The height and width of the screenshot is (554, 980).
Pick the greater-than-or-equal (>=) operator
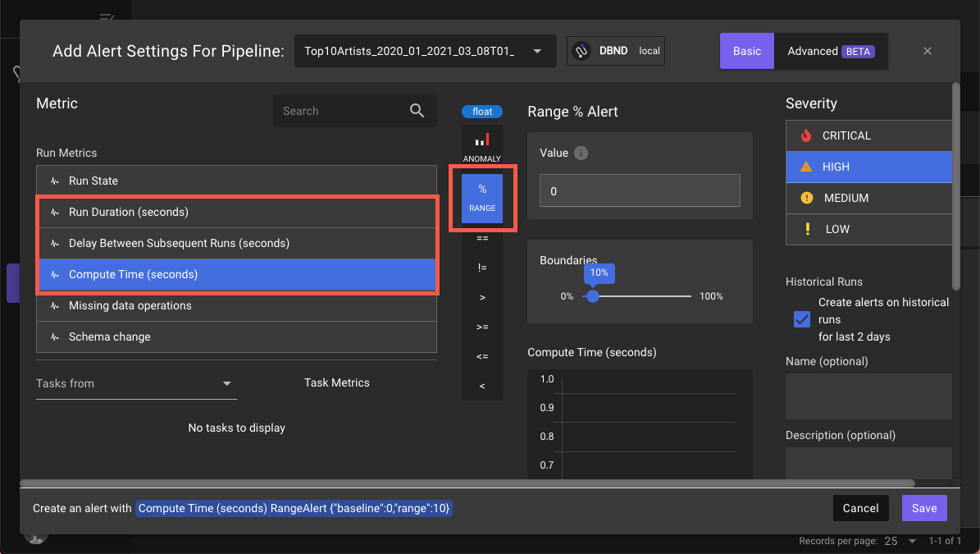(x=482, y=327)
